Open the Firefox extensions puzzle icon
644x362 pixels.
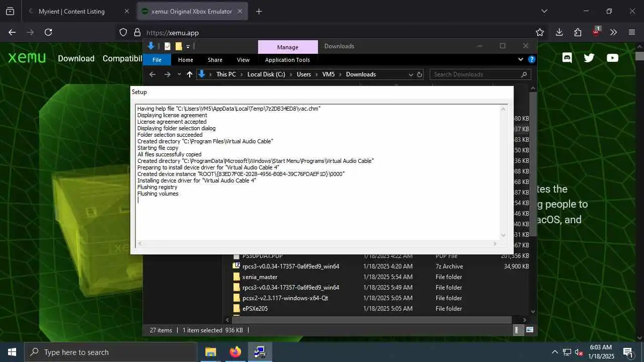click(x=578, y=32)
